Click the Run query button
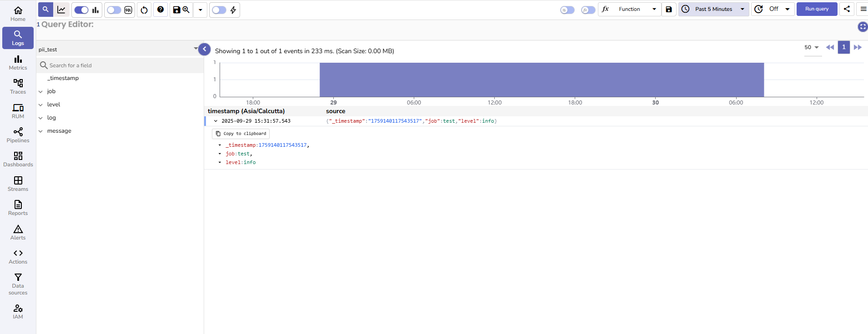The image size is (868, 334). 817,9
